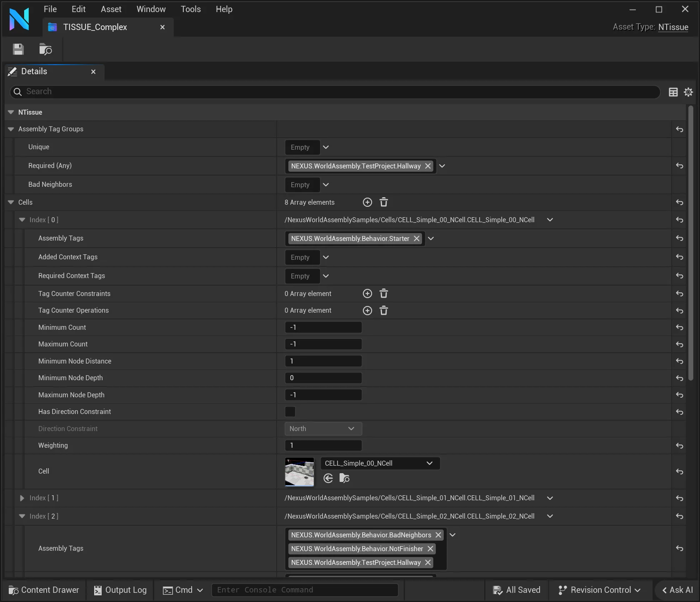Add element to Tag Counter Operations array
The image size is (700, 602).
[x=367, y=311]
